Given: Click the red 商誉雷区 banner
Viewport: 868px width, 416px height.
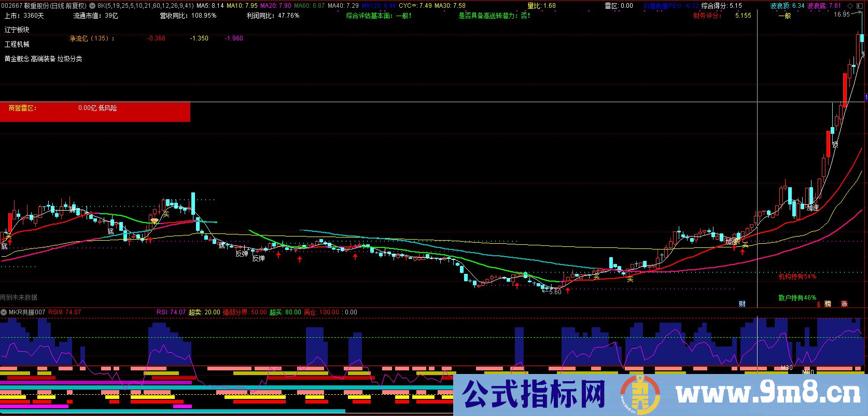Looking at the screenshot, I should (x=95, y=112).
